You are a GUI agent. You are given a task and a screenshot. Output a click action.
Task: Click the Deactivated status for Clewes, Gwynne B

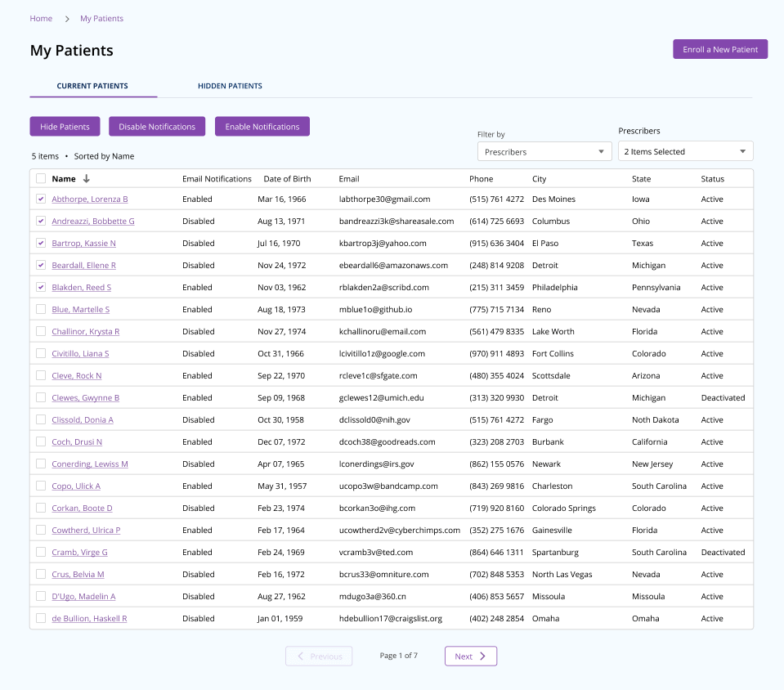click(x=723, y=397)
